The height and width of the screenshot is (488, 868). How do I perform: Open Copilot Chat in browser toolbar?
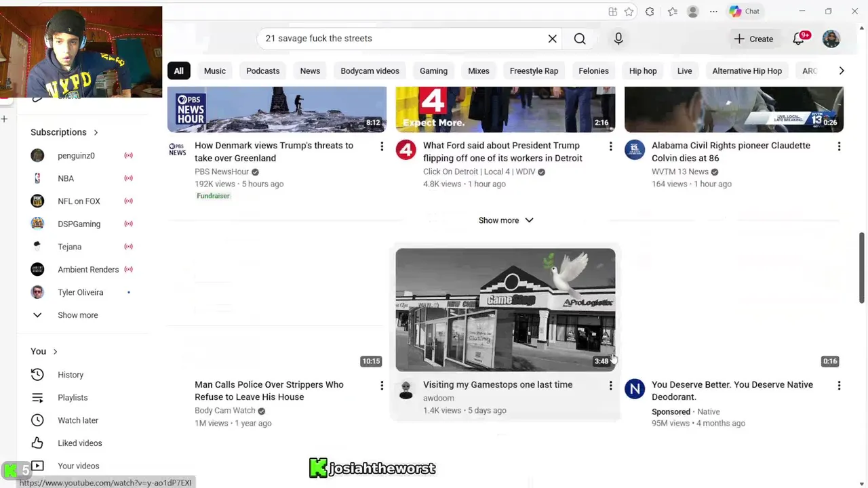(745, 12)
